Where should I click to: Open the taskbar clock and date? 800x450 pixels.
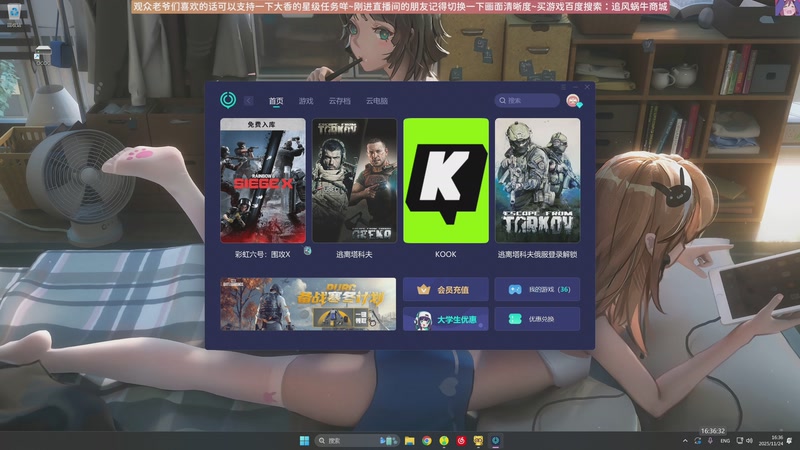771,441
